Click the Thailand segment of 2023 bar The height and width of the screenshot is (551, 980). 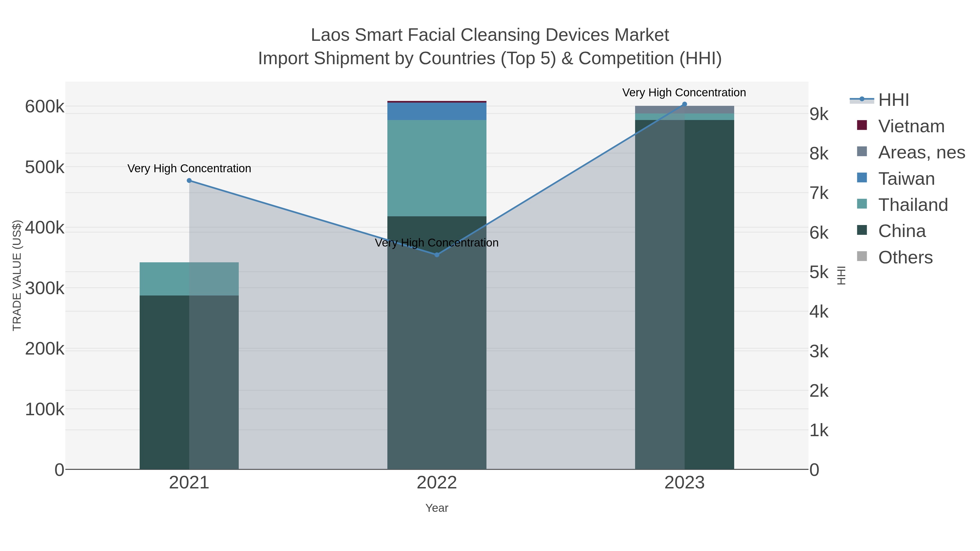point(684,117)
